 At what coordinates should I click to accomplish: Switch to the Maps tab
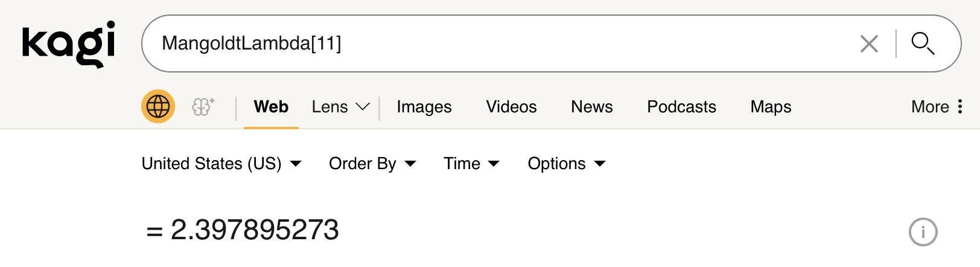coord(771,107)
